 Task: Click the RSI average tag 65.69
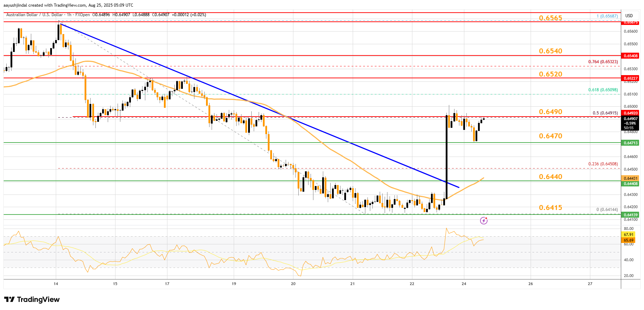click(629, 240)
